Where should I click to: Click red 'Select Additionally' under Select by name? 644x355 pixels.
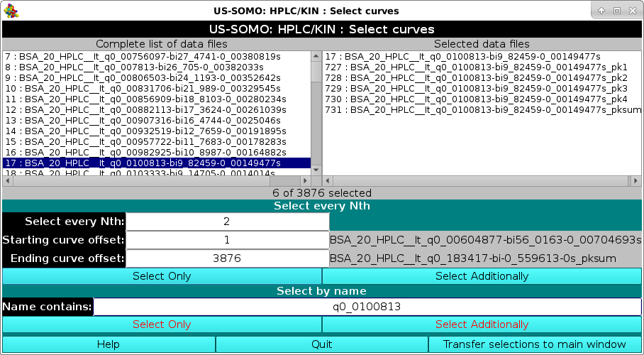click(x=482, y=324)
